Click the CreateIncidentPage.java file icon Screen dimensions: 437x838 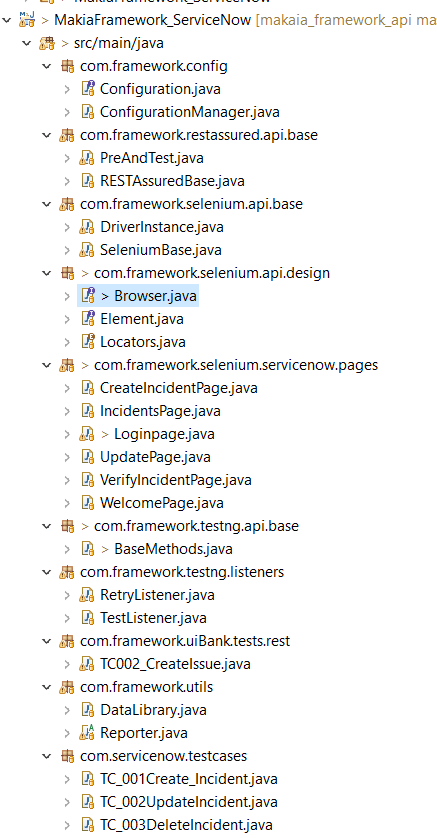tap(87, 387)
